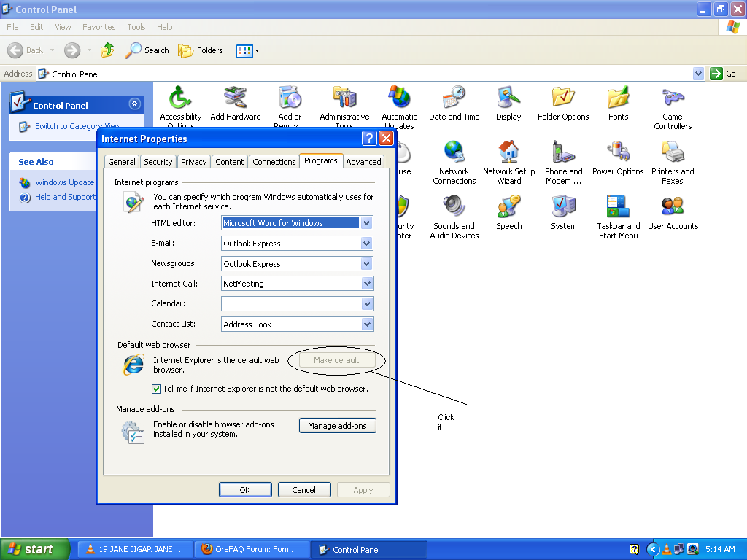Open the Power Options icon
747x560 pixels.
pos(618,158)
